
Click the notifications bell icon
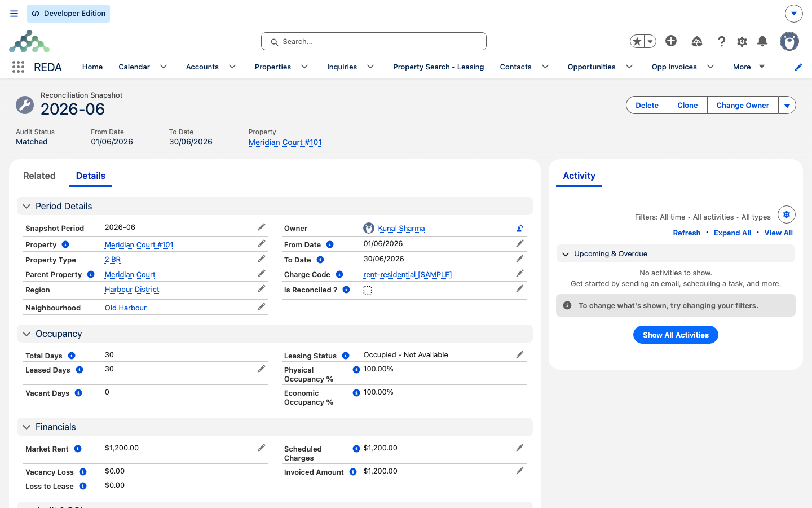pyautogui.click(x=762, y=41)
